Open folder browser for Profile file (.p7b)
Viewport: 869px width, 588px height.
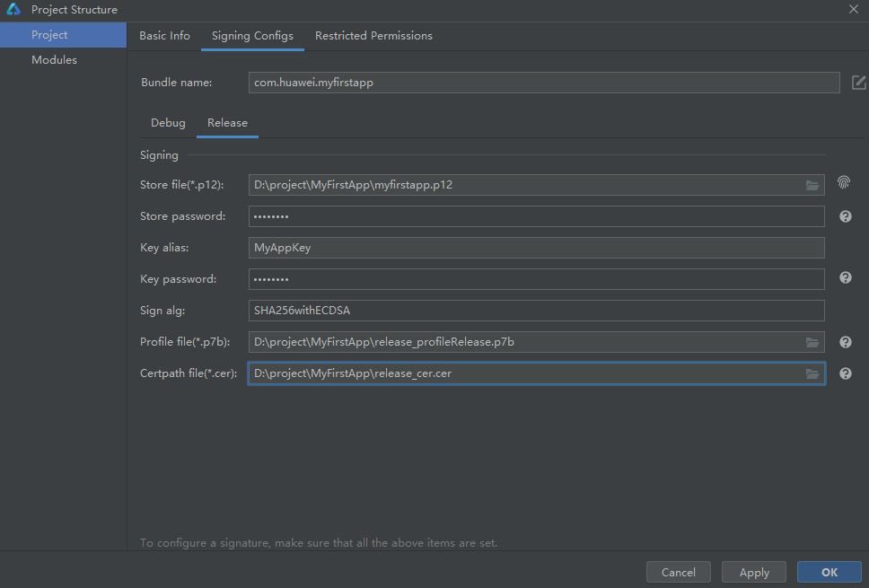pyautogui.click(x=812, y=342)
